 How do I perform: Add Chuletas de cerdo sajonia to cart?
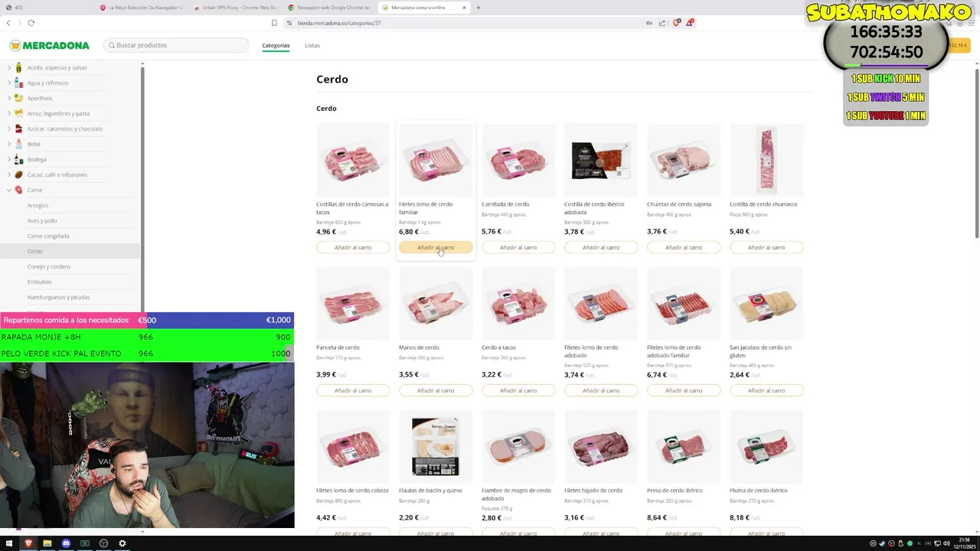pyautogui.click(x=684, y=247)
